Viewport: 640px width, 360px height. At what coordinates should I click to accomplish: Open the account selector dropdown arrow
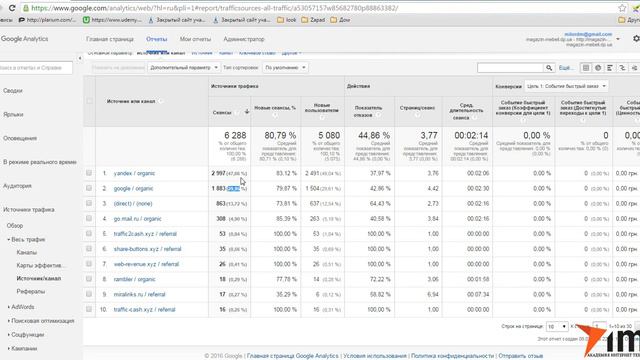click(618, 39)
